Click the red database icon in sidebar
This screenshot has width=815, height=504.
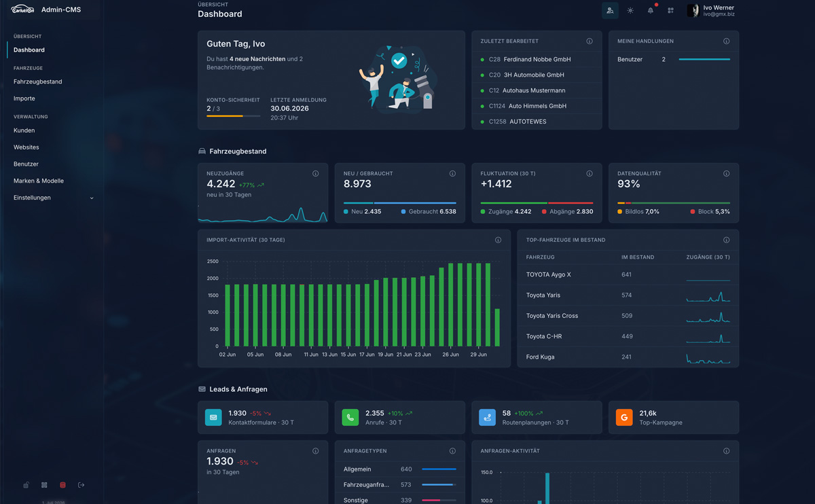click(62, 485)
